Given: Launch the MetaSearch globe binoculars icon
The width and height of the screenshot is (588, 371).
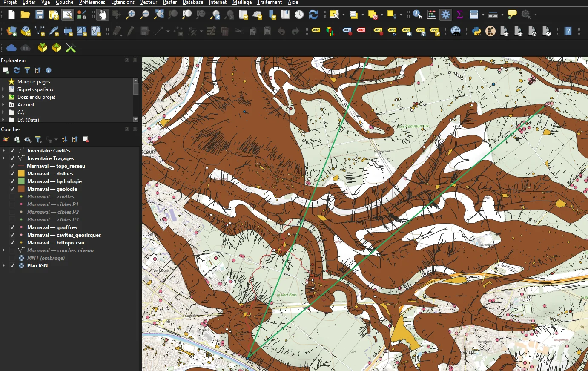Looking at the screenshot, I should [x=456, y=31].
